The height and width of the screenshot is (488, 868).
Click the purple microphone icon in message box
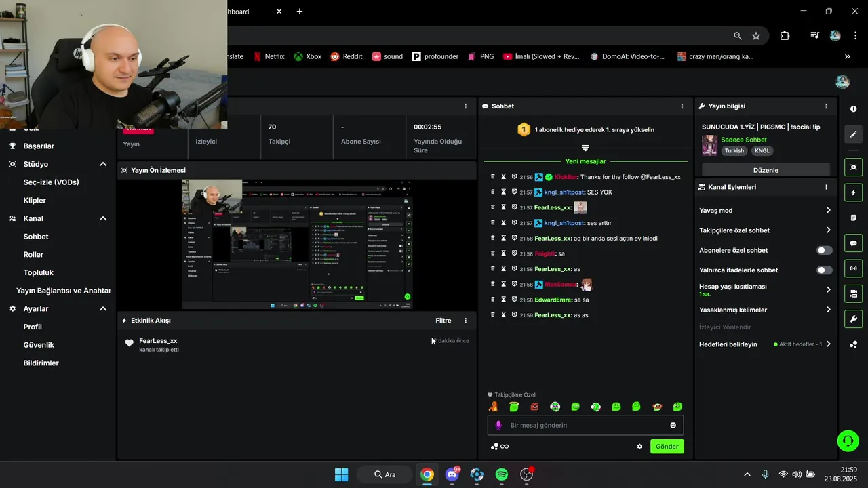click(498, 425)
